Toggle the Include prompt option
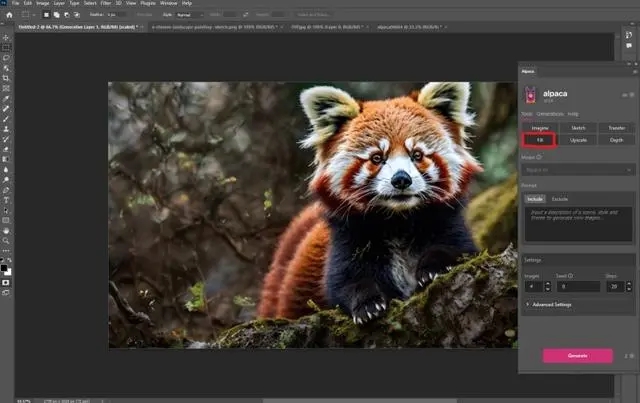The height and width of the screenshot is (403, 640). click(x=535, y=199)
